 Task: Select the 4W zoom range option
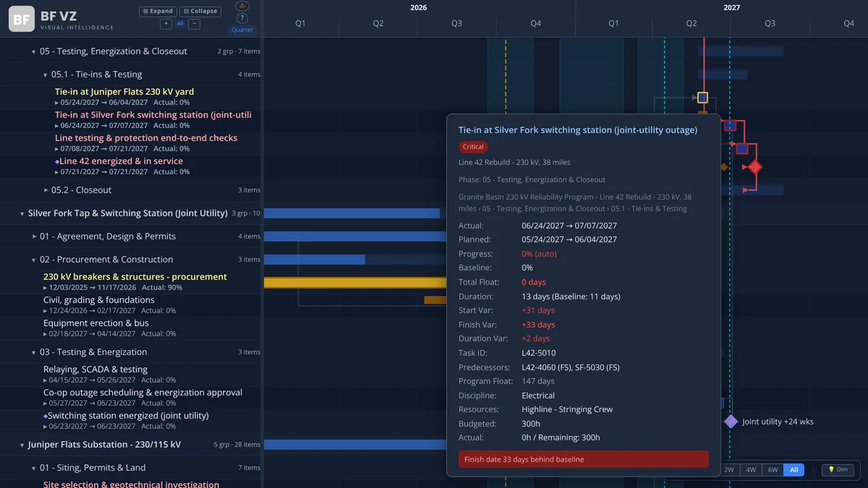(x=751, y=470)
